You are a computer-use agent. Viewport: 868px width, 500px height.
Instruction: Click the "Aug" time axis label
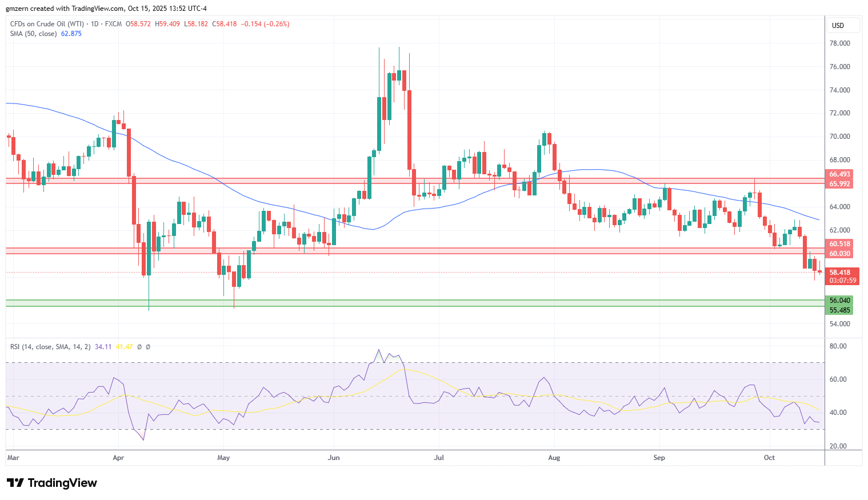(554, 458)
